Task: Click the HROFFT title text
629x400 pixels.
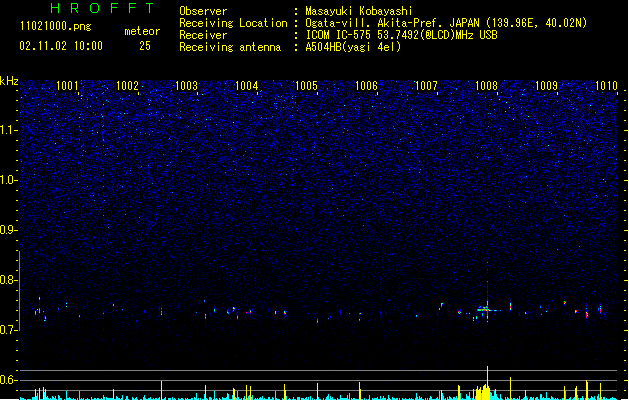Action: pyautogui.click(x=102, y=8)
